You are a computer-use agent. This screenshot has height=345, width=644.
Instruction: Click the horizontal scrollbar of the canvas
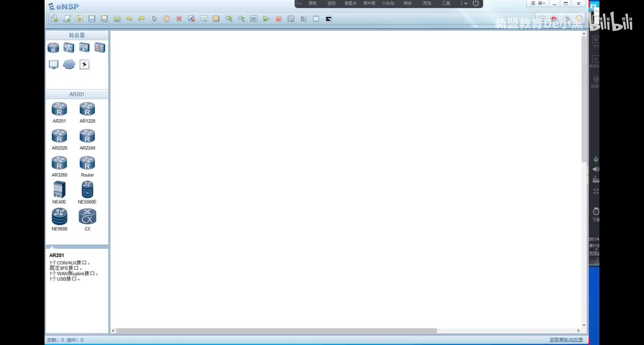(276, 331)
